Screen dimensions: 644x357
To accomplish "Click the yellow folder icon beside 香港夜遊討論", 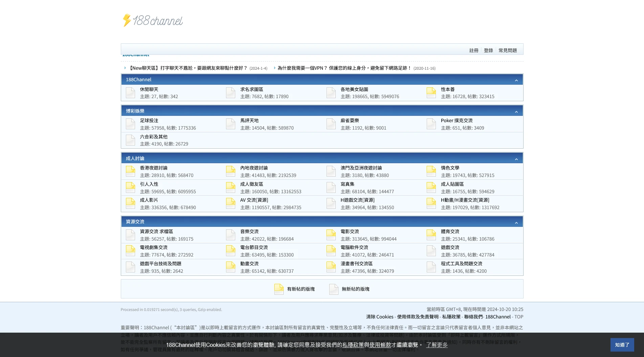I will (130, 171).
